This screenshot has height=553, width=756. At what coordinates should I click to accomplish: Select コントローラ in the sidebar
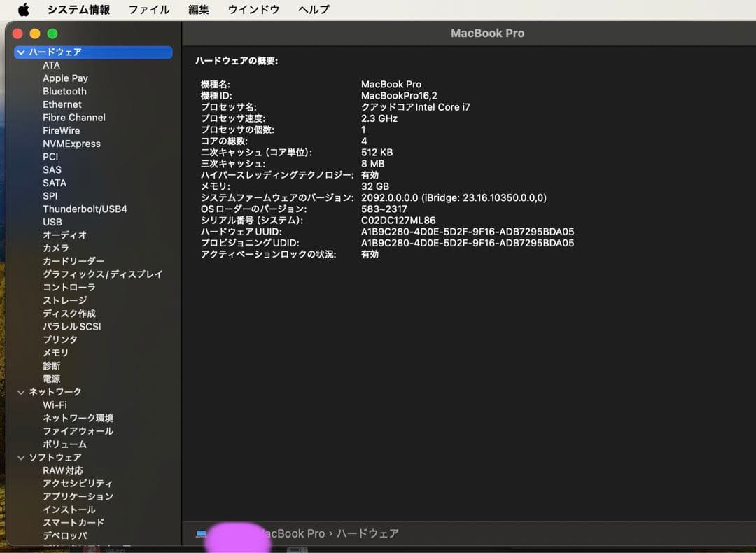tap(69, 287)
